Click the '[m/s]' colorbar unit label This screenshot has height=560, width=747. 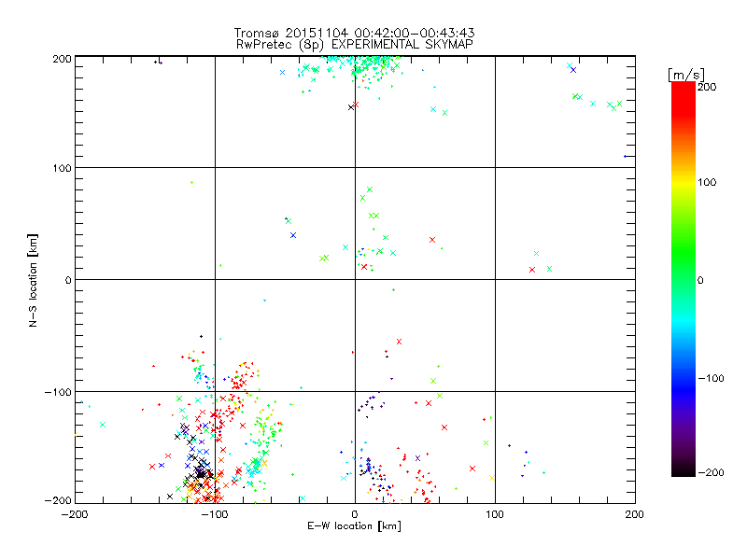point(686,75)
